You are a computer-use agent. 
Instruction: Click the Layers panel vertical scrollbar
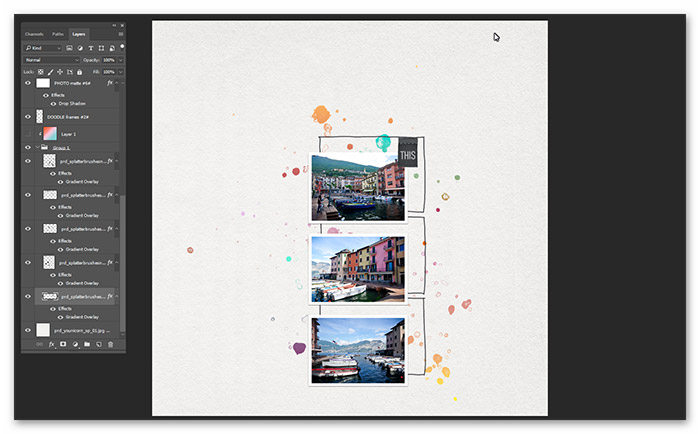pyautogui.click(x=122, y=263)
